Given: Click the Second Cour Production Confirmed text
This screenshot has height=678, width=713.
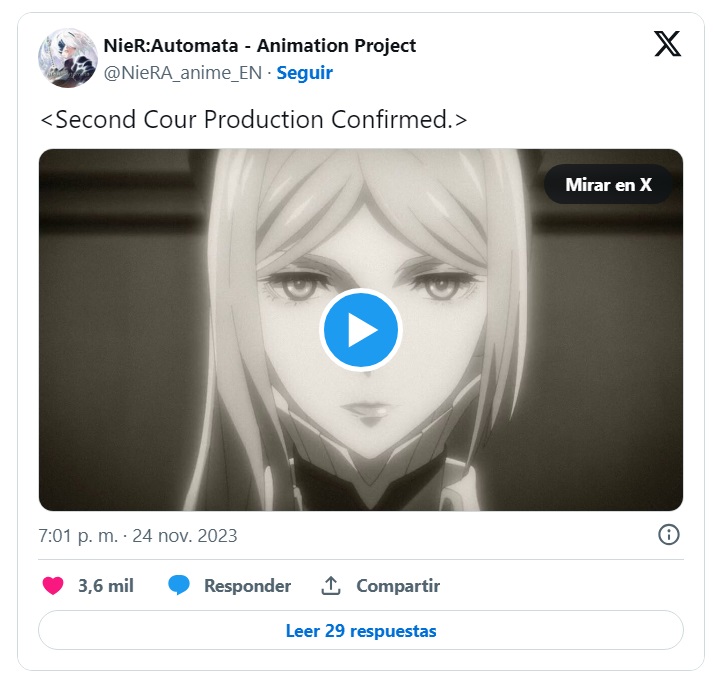Looking at the screenshot, I should [x=254, y=120].
